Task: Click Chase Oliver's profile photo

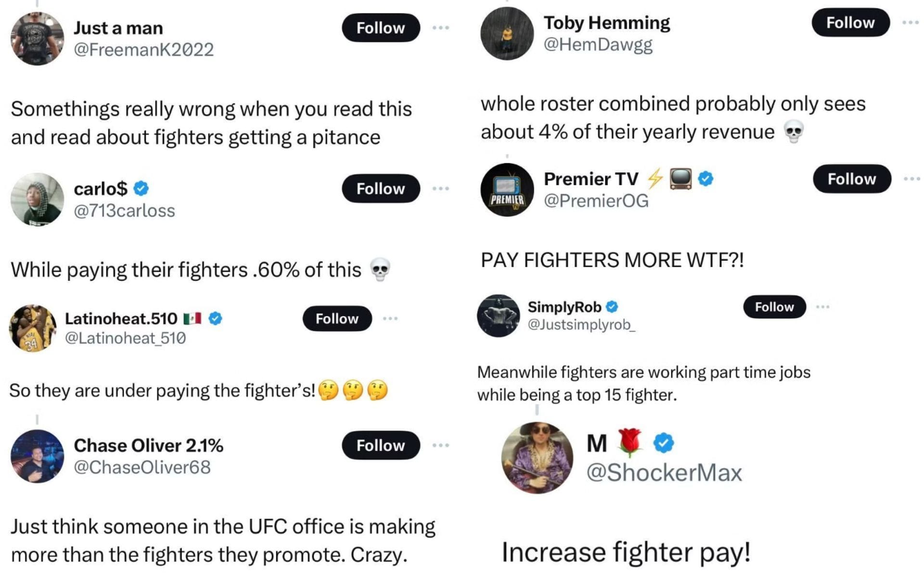Action: pyautogui.click(x=36, y=455)
